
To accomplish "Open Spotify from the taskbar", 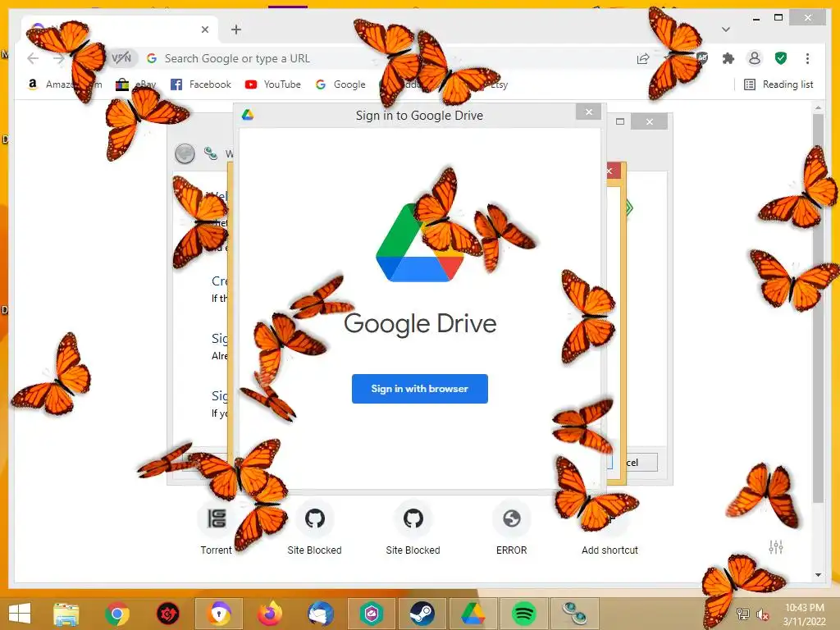I will click(x=524, y=614).
